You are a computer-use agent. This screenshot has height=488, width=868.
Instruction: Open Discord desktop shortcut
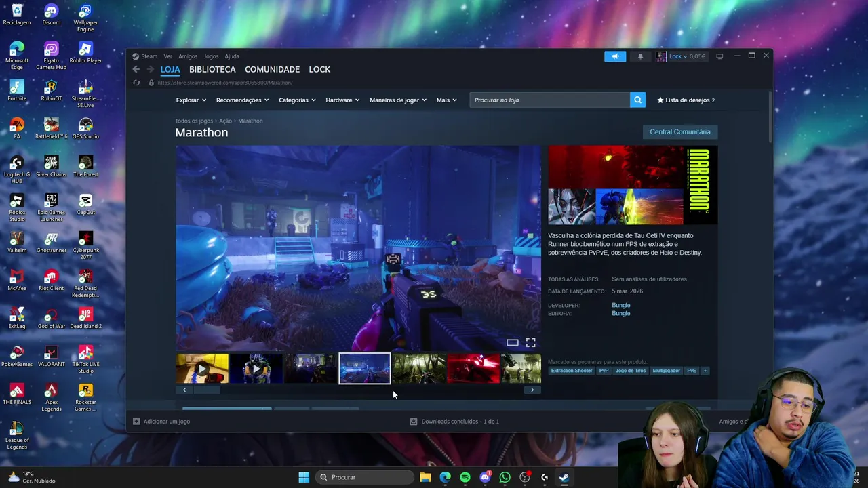pyautogui.click(x=52, y=15)
